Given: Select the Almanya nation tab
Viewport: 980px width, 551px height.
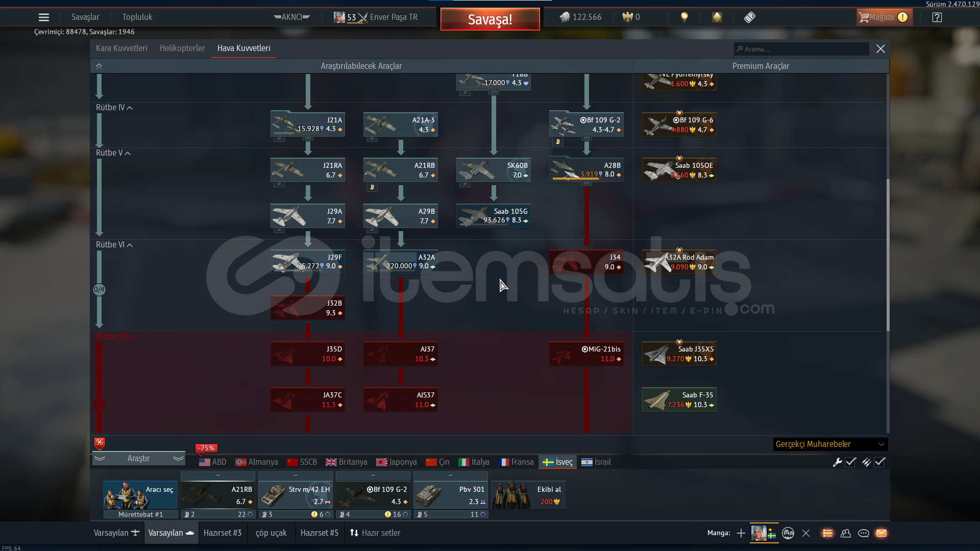Looking at the screenshot, I should point(257,462).
